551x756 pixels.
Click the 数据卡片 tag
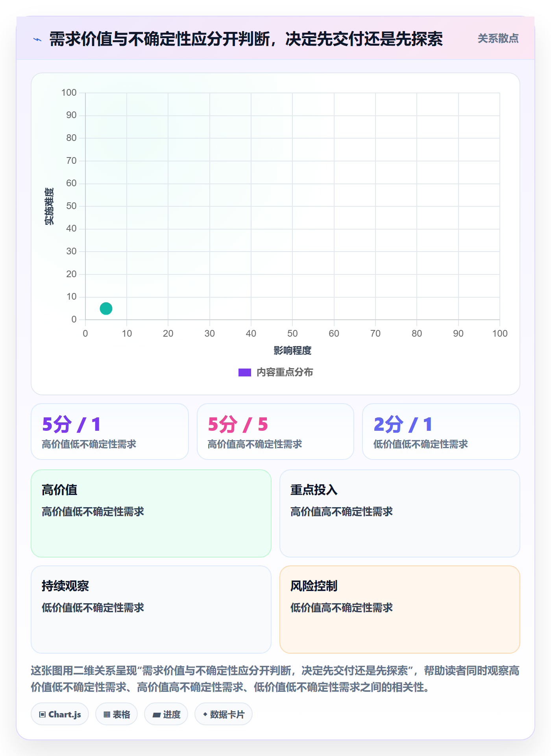(x=224, y=714)
